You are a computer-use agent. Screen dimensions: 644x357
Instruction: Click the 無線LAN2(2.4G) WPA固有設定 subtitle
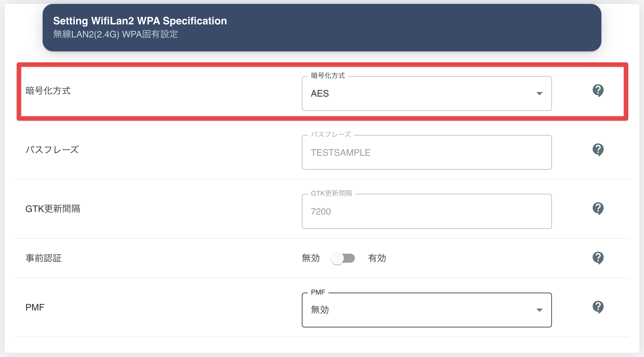click(115, 34)
